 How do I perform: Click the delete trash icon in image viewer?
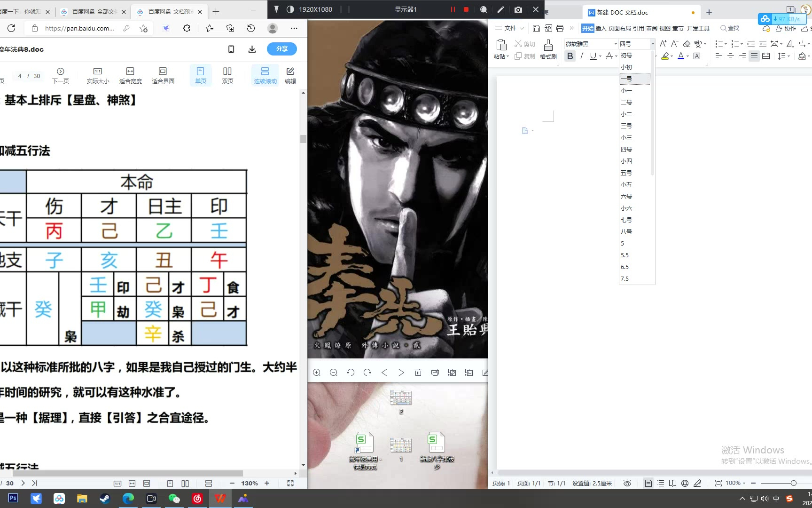click(x=418, y=373)
